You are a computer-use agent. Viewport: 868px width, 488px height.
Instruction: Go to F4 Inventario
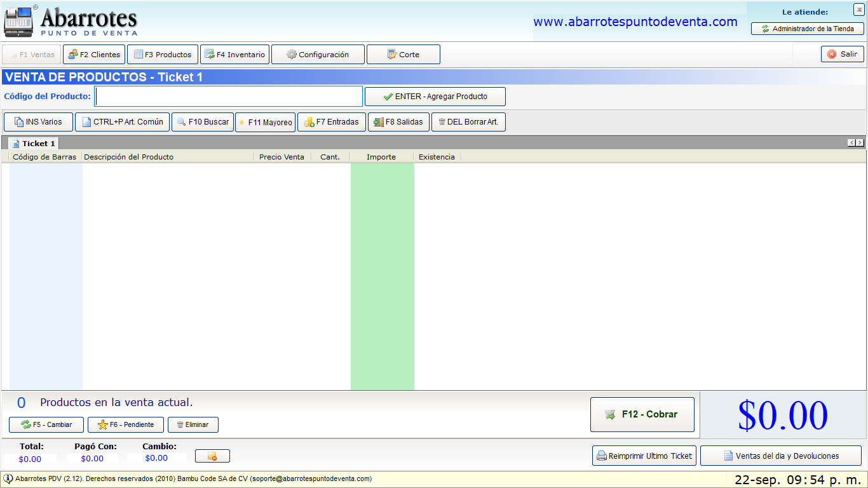click(x=234, y=55)
